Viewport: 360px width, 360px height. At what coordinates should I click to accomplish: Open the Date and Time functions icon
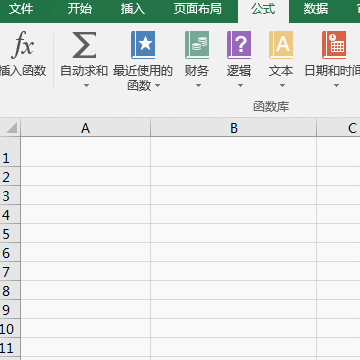point(334,45)
